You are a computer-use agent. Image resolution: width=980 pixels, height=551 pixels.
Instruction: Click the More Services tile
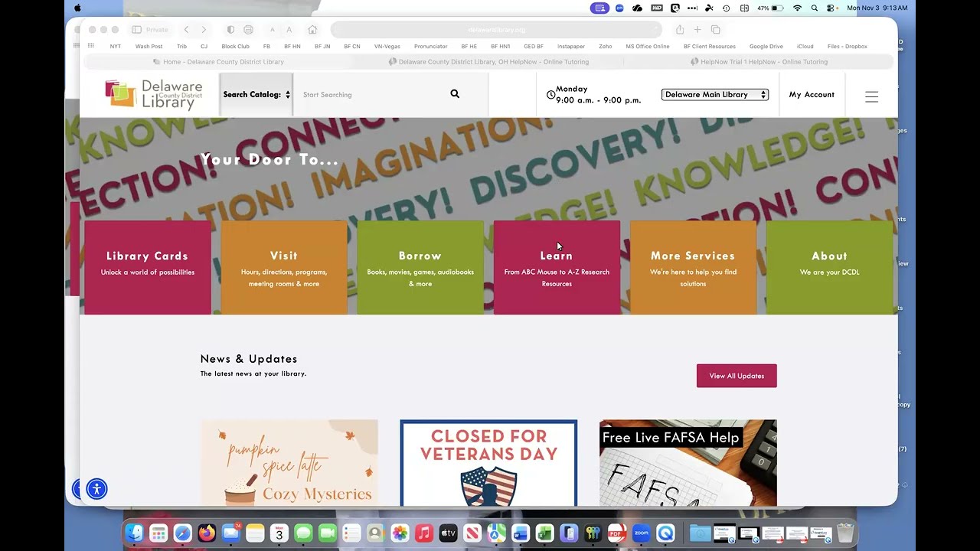click(x=693, y=268)
